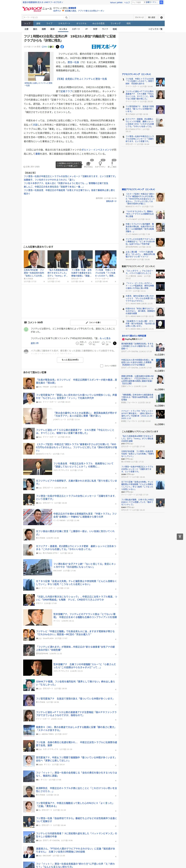This screenshot has width=186, height=868.
Task: Select the ランキング tab
Action: coord(115,24)
